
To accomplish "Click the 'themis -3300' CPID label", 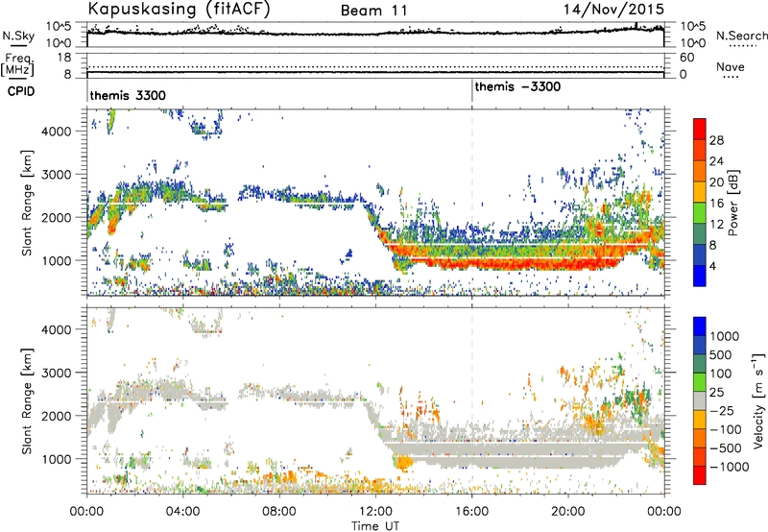I will (517, 86).
